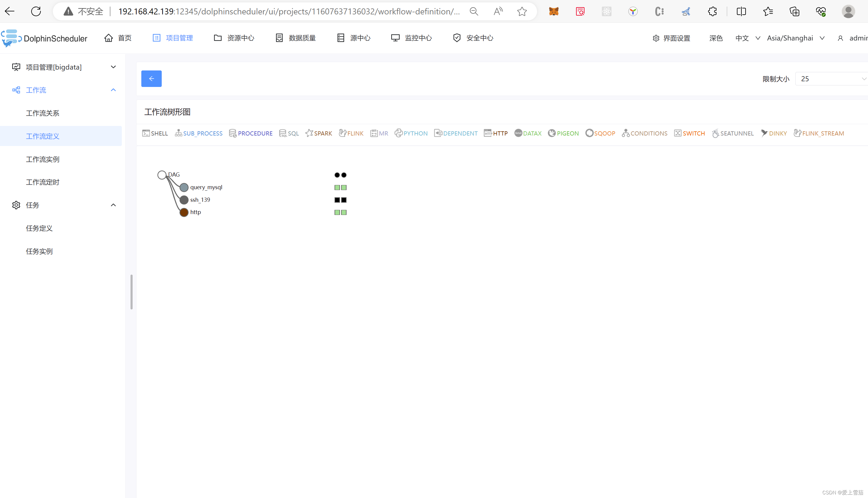Click the SPARK star icon

click(x=309, y=133)
